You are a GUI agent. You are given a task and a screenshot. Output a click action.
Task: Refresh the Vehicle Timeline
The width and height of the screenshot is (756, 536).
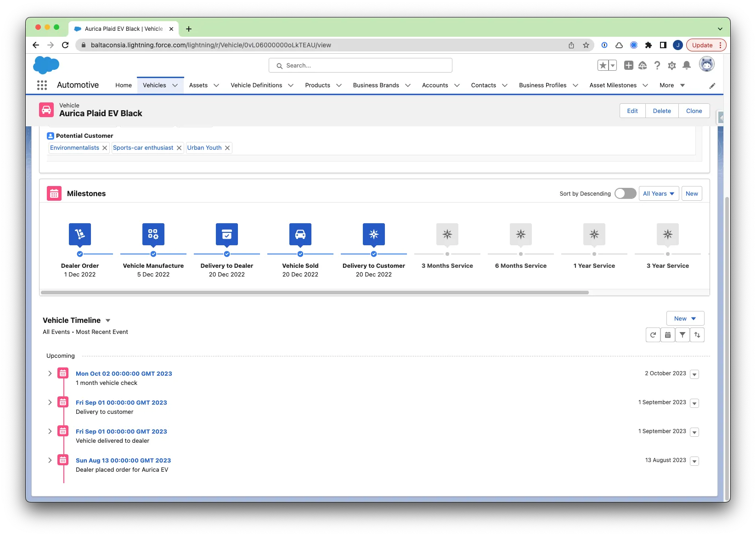(x=653, y=335)
